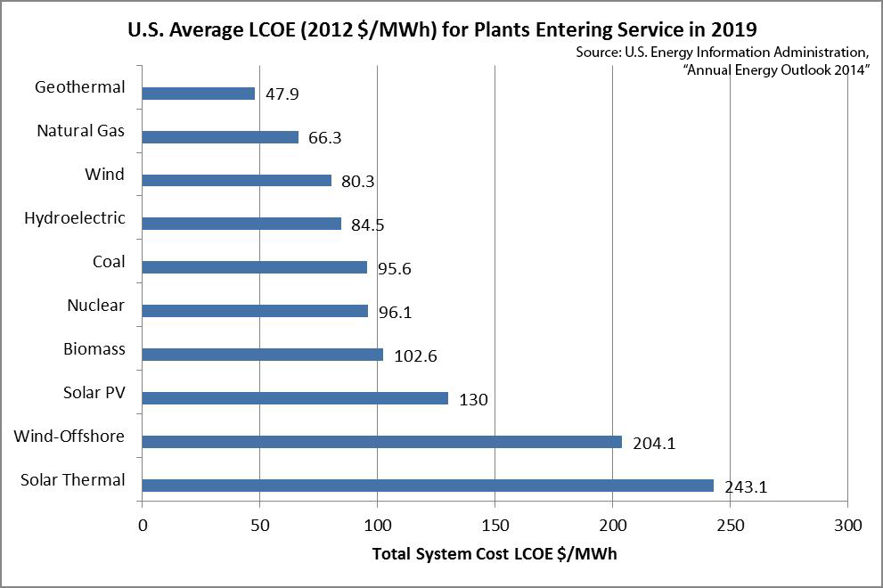Click the data label '96.1'

tap(396, 313)
